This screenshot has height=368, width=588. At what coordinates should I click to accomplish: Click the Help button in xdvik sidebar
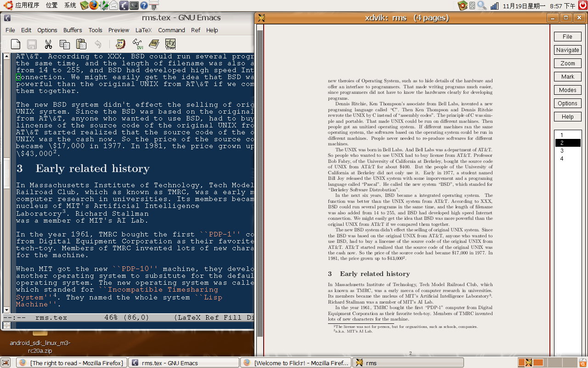pyautogui.click(x=567, y=117)
